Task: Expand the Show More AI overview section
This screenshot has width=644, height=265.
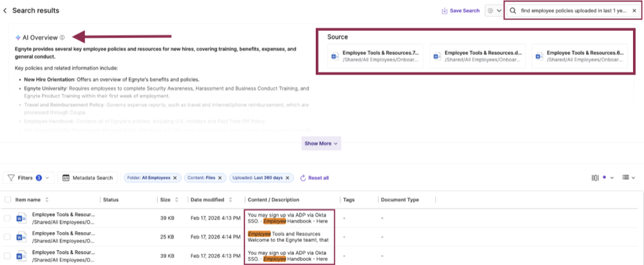Action: coord(321,143)
